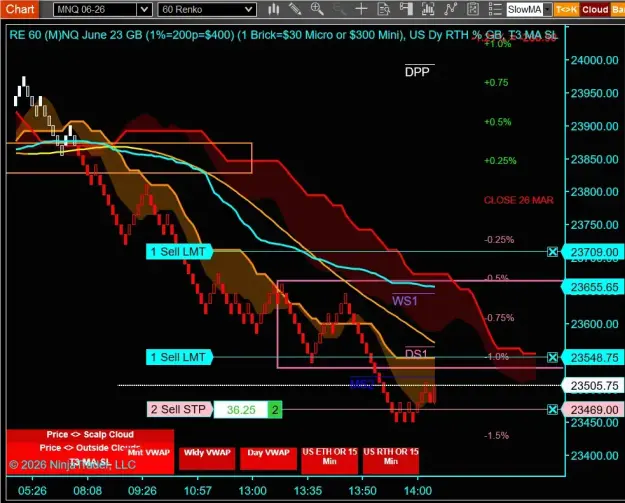The width and height of the screenshot is (625, 503).
Task: Click the Wkly VWAP button
Action: [x=207, y=458]
